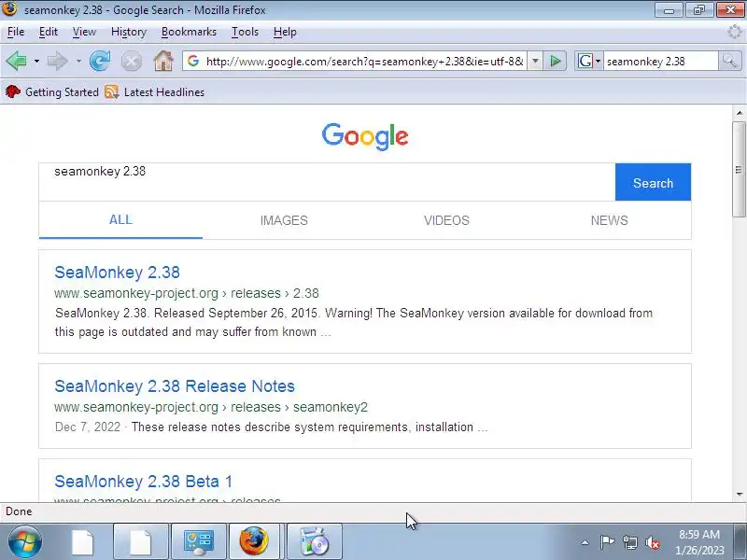
Task: Open SeaMonkey 2.38 Release Notes link
Action: point(175,386)
